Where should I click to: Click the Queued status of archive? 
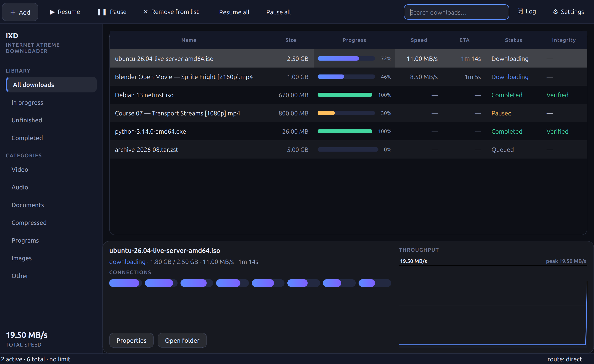503,149
